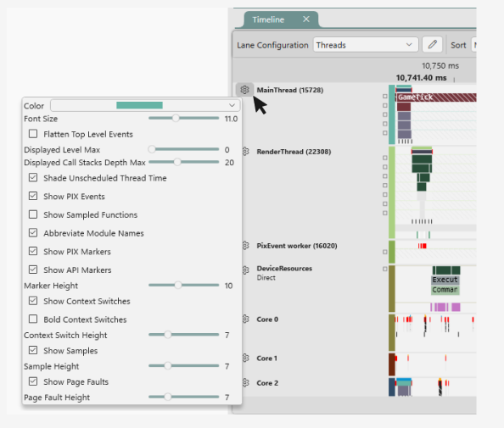
Task: Click the Marker Height slider
Action: [183, 285]
